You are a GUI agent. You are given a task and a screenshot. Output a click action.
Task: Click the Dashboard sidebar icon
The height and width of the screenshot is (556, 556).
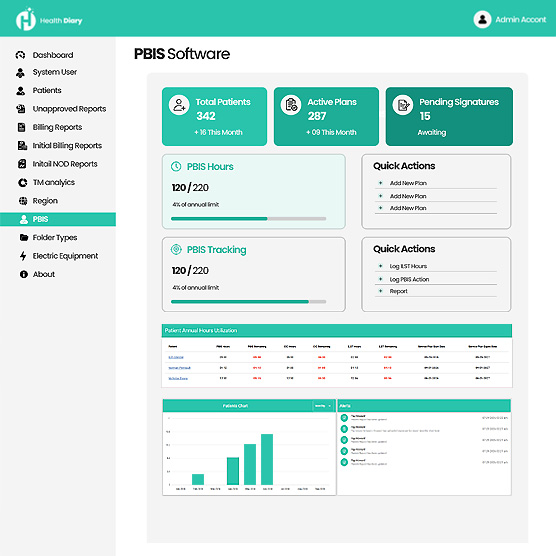20,55
